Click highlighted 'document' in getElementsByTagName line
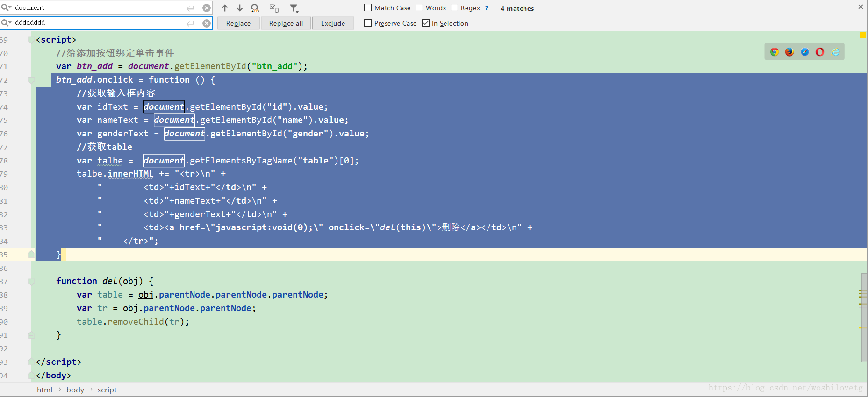 (164, 160)
